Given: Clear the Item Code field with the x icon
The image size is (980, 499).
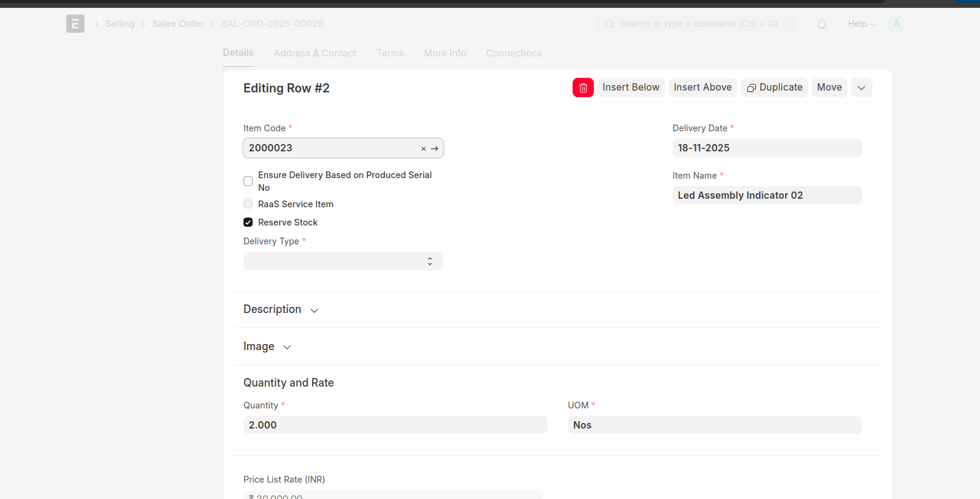Looking at the screenshot, I should coord(423,148).
